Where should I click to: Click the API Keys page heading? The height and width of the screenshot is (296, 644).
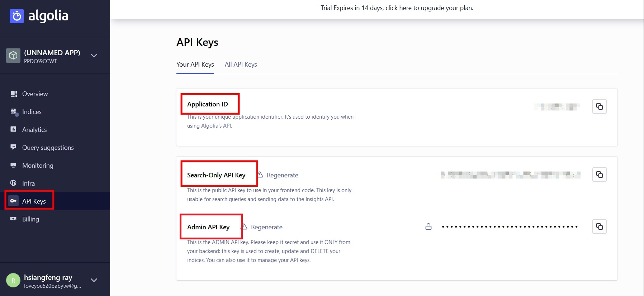(x=197, y=42)
